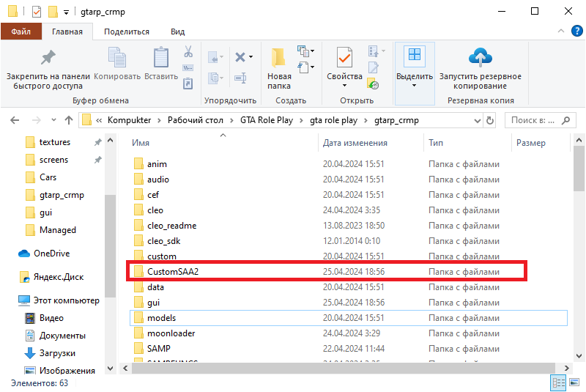
Task: Open the Help question mark icon
Action: point(577,31)
